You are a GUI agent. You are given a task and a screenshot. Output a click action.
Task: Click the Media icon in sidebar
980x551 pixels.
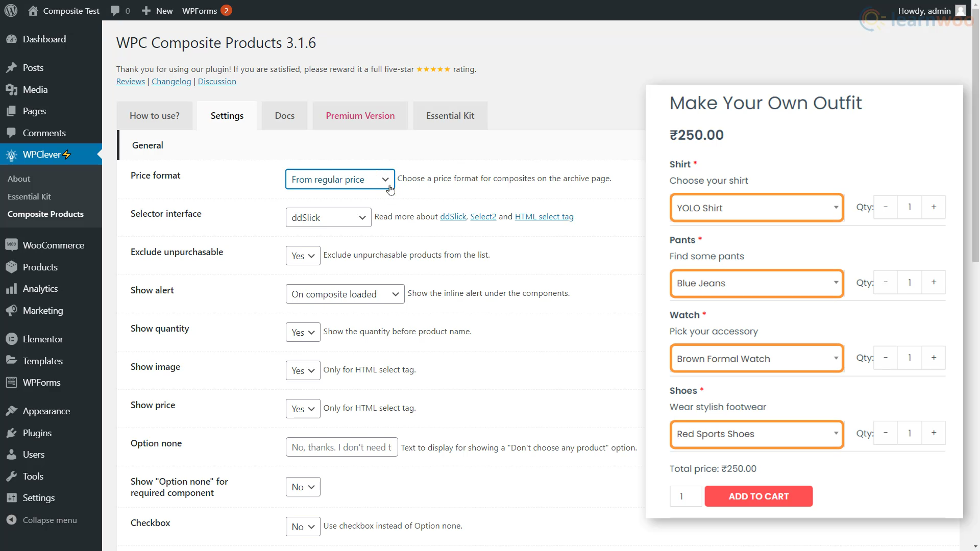pos(11,90)
